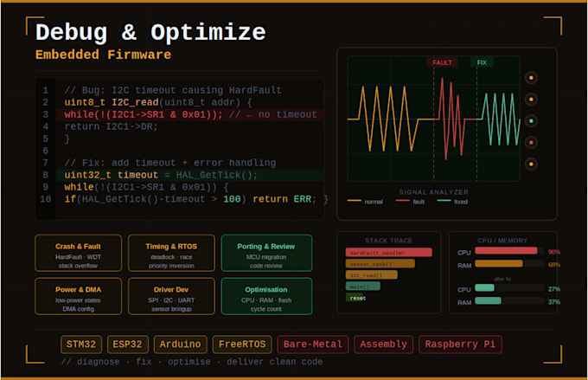Open the Timing & RTOS service card
Screen dimensions: 588x380
pyautogui.click(x=171, y=253)
